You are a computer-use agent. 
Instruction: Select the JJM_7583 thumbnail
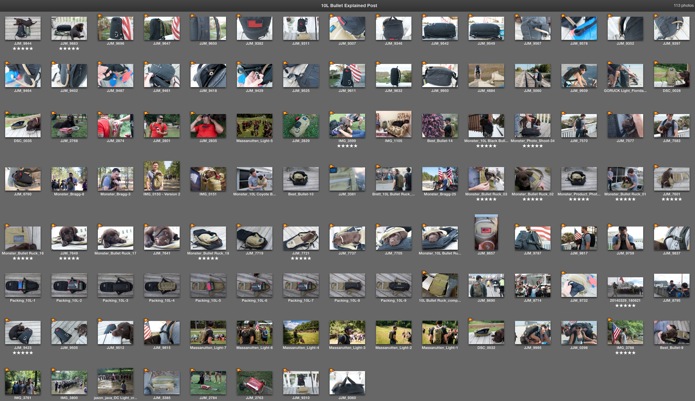[x=672, y=125]
